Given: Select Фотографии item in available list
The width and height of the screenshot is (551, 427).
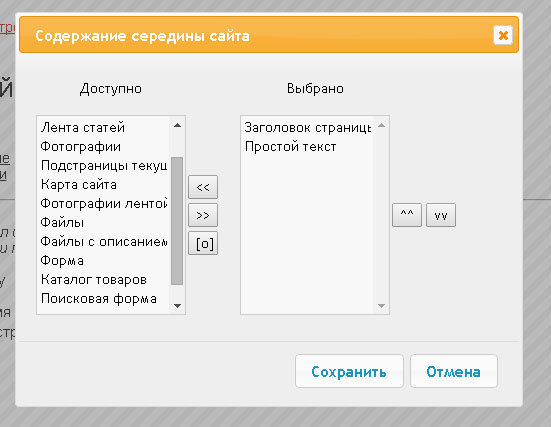Looking at the screenshot, I should (103, 146).
